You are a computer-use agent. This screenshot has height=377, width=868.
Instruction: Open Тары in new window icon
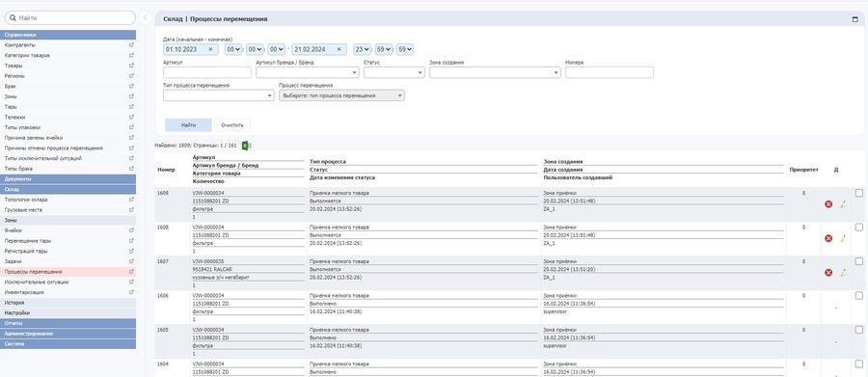click(x=131, y=107)
